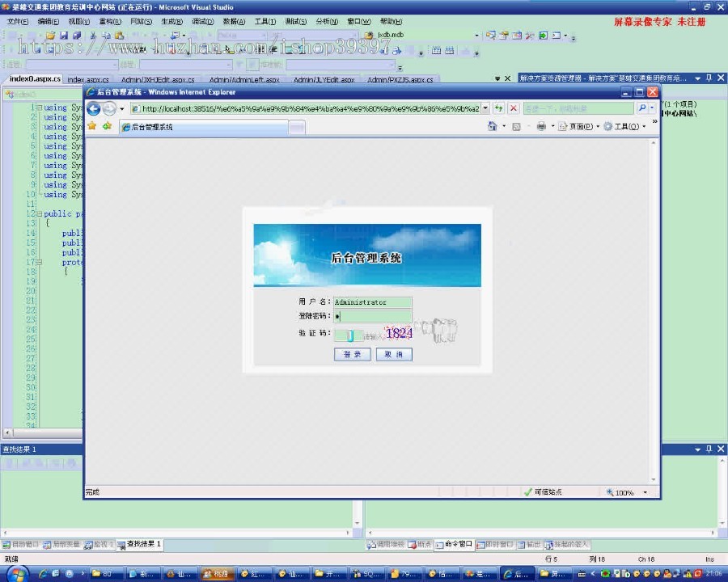
Task: Click the IE search box field
Action: click(578, 108)
